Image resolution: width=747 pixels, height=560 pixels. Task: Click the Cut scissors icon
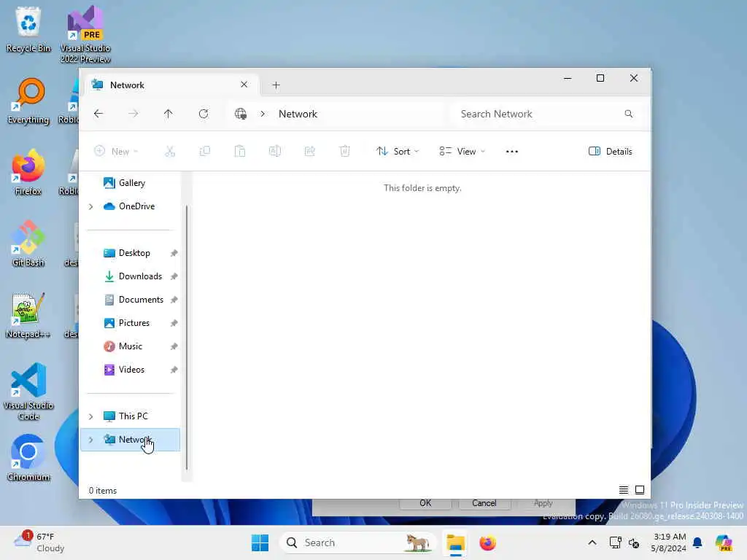[169, 152]
